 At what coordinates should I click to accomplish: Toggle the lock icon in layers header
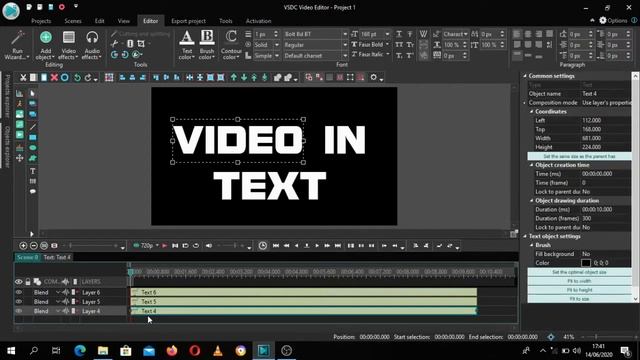pos(28,282)
